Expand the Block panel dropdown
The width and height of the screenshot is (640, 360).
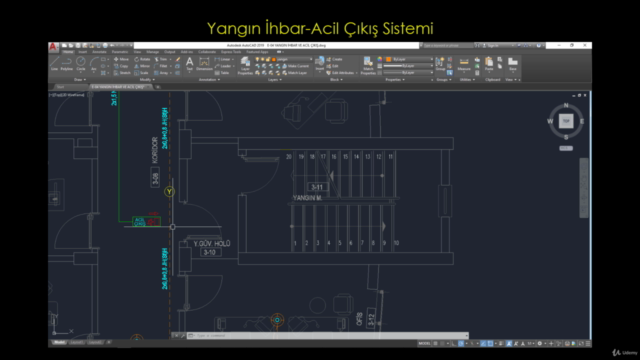336,80
